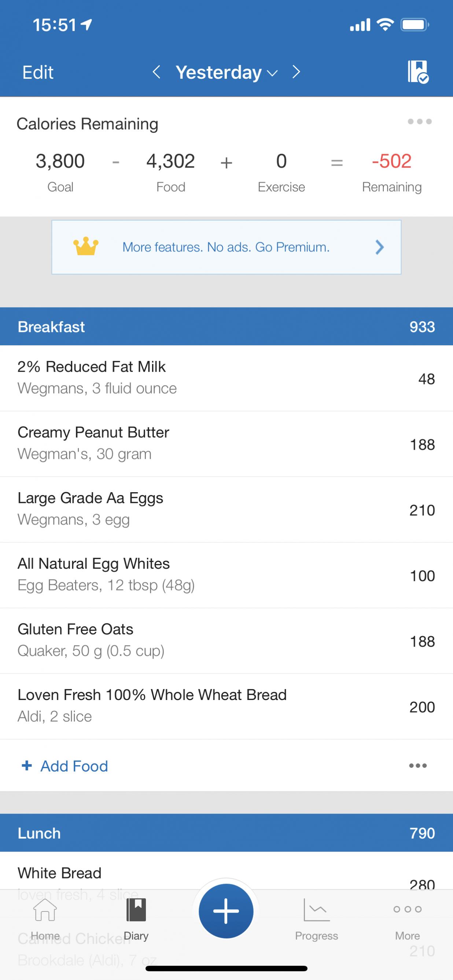The image size is (453, 980).
Task: Tap the complete diary bookmark icon
Action: coord(417,71)
